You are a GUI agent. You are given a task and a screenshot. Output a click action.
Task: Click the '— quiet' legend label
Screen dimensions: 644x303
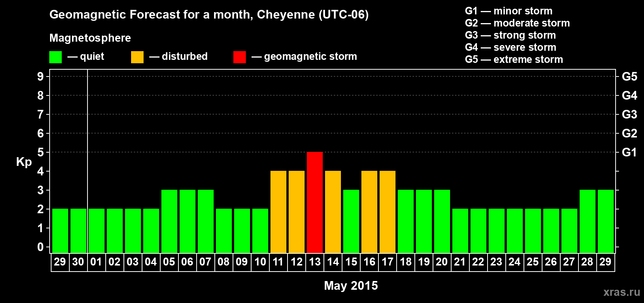[86, 56]
